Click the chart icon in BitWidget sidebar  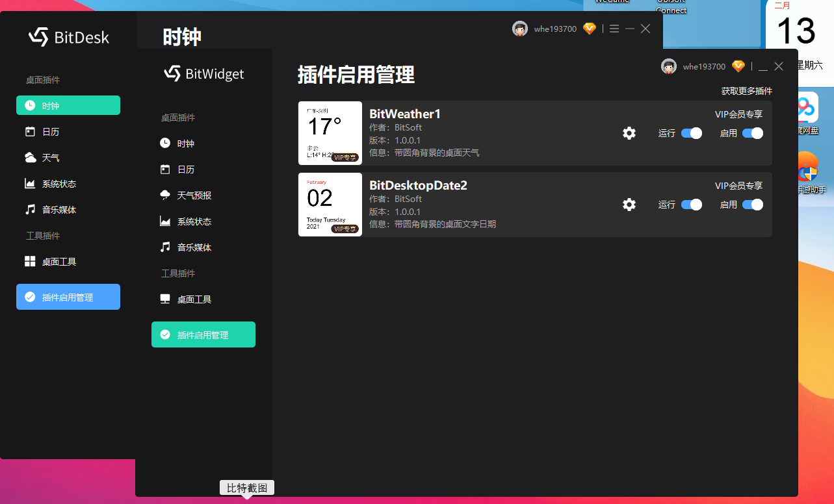tap(165, 221)
